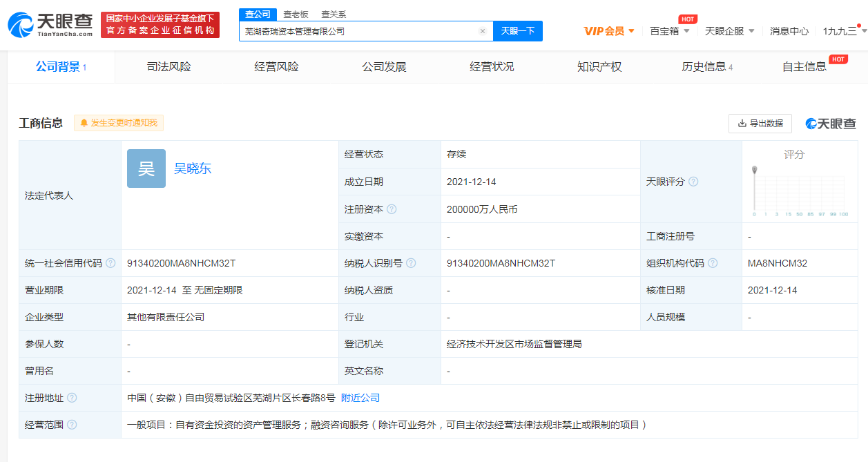Expand the VIP会员 dropdown

(x=609, y=31)
